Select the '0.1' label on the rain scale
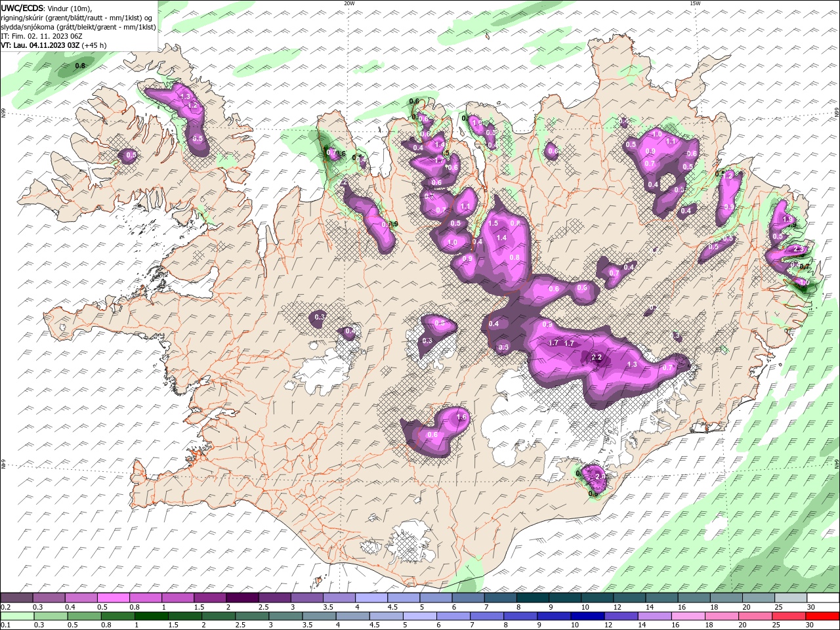The height and width of the screenshot is (630, 840). point(5,625)
